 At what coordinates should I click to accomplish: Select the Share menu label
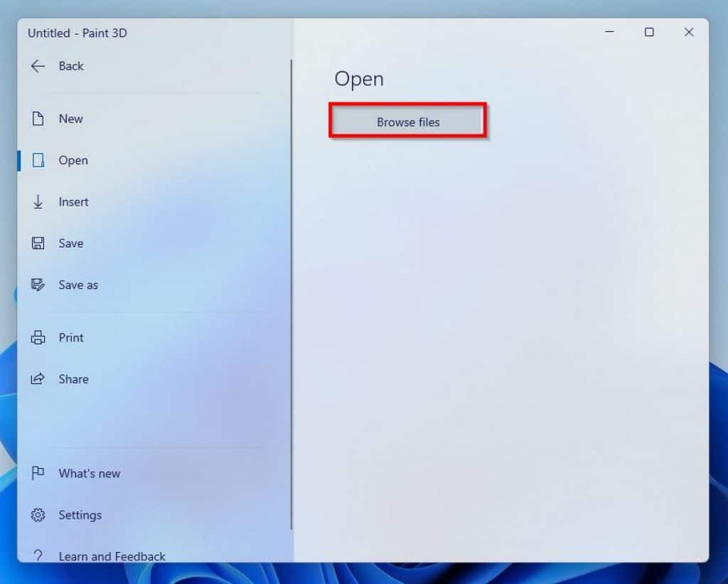[73, 378]
